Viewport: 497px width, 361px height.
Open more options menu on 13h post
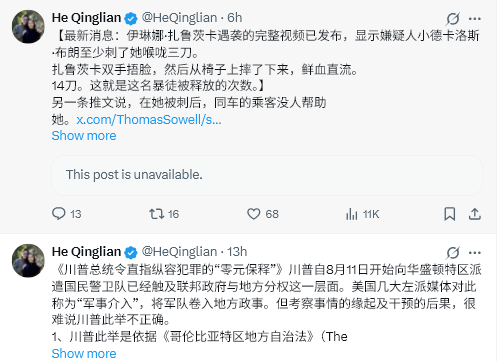pos(475,253)
